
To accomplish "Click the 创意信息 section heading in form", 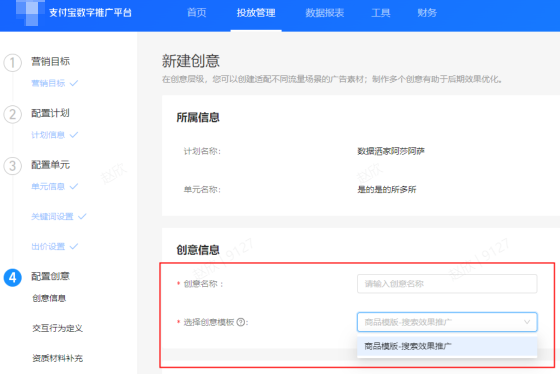I will click(x=198, y=250).
